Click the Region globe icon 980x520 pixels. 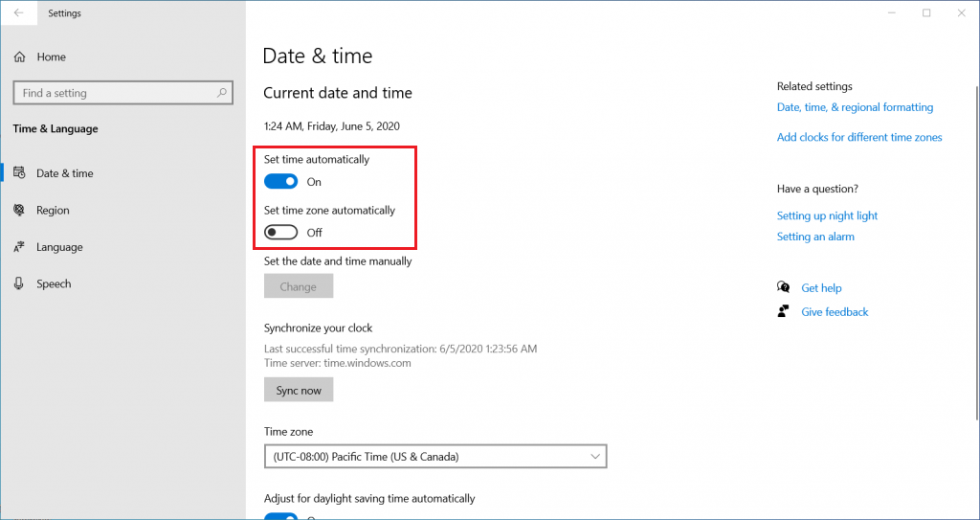[x=19, y=211]
